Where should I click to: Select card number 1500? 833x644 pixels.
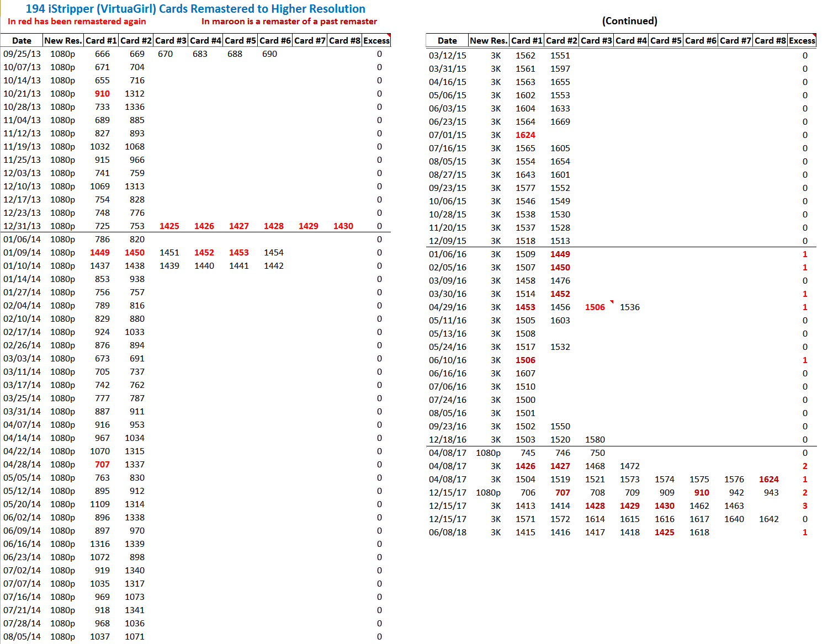(526, 400)
